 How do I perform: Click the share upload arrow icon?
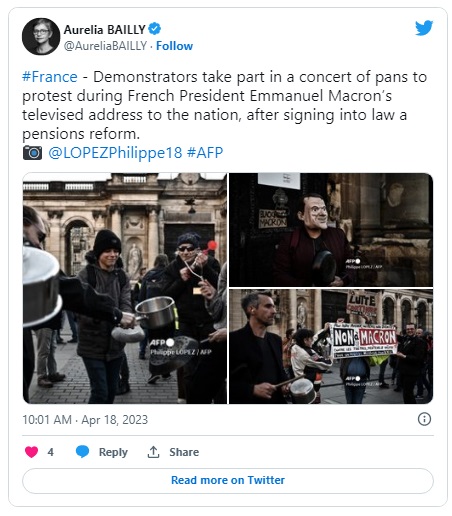pos(153,452)
